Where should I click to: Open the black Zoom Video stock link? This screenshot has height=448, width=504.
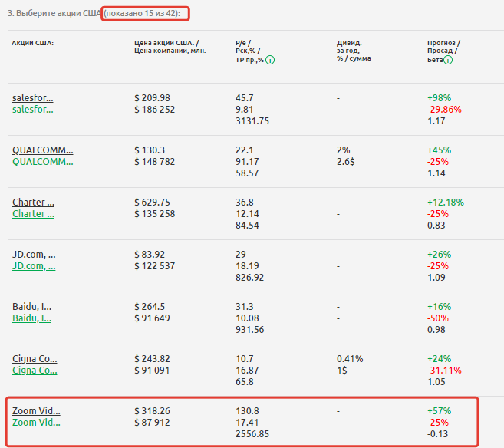[36, 410]
